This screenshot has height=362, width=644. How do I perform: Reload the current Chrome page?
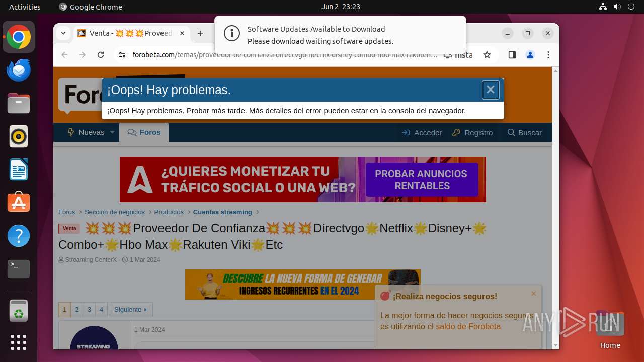click(x=101, y=55)
